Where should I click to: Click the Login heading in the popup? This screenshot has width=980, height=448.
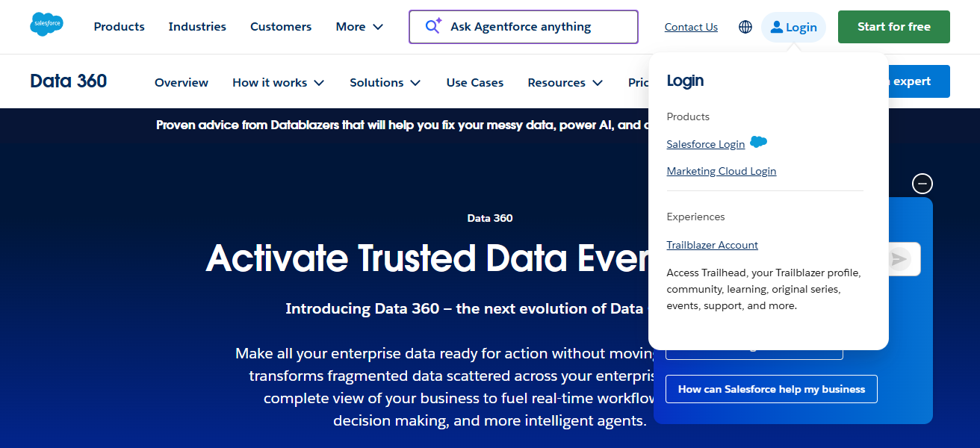point(685,81)
